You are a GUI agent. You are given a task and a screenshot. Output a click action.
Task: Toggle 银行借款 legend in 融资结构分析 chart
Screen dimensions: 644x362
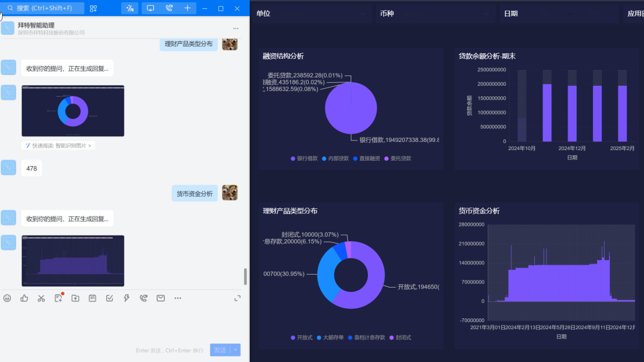click(304, 159)
